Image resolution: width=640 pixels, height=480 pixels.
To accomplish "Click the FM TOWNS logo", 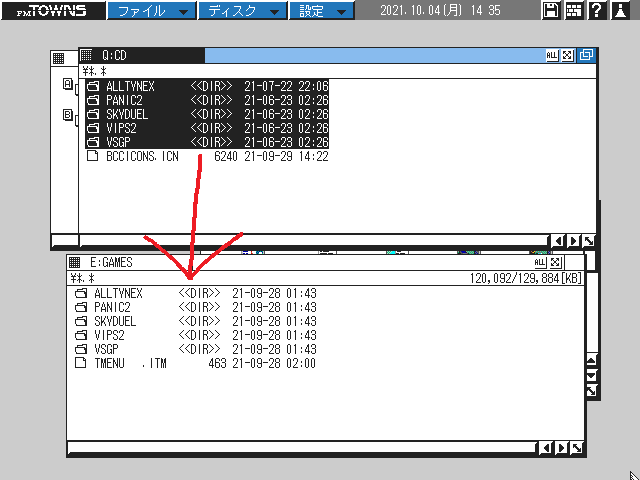I will (53, 10).
